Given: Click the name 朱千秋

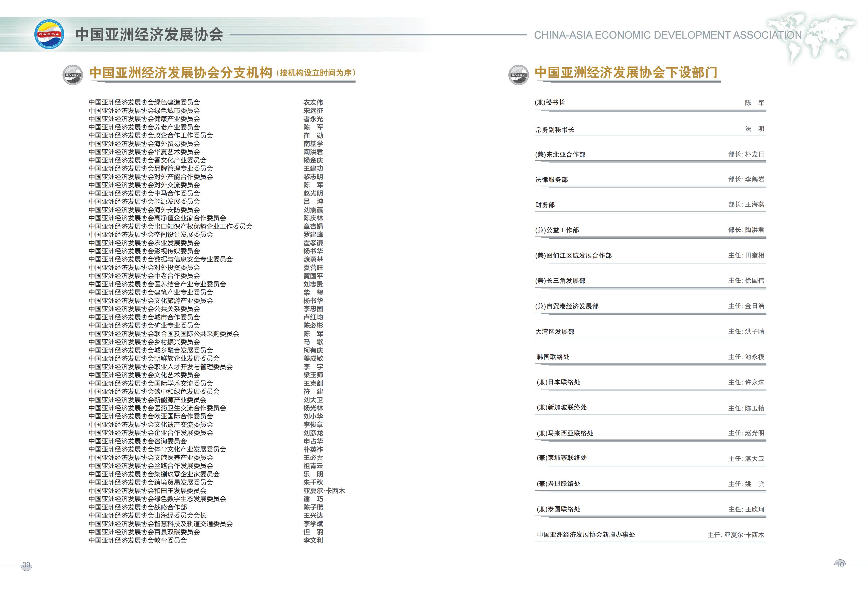Looking at the screenshot, I should pos(313,482).
